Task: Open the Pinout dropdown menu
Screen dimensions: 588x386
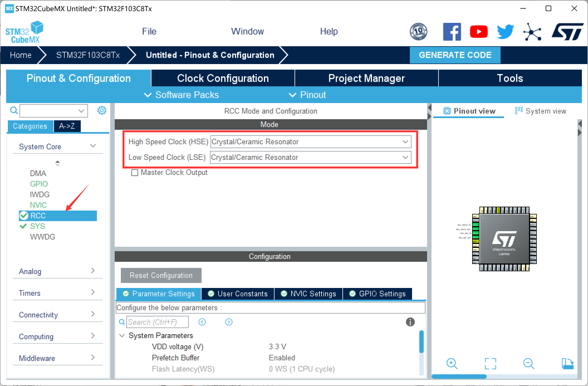Action: [307, 95]
